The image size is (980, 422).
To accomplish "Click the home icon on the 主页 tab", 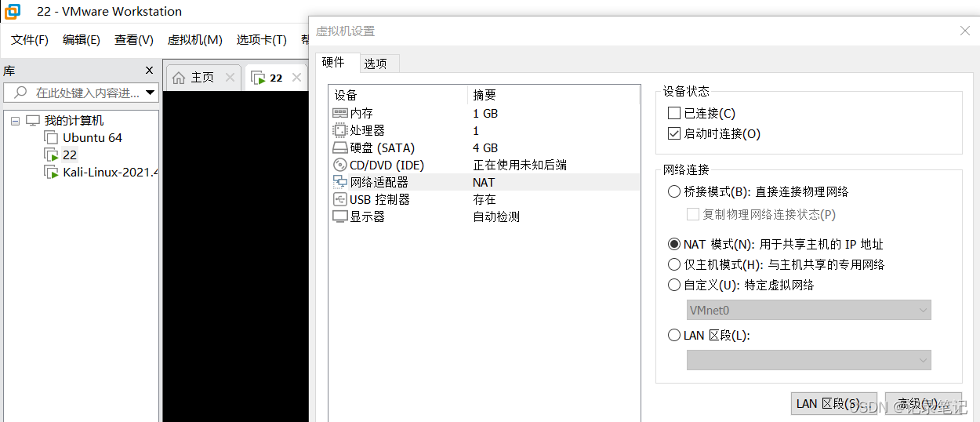I will (x=179, y=78).
